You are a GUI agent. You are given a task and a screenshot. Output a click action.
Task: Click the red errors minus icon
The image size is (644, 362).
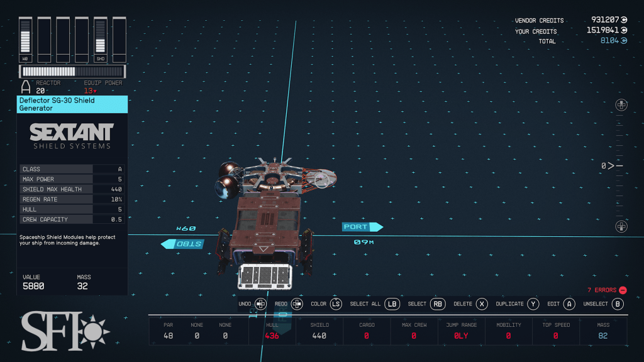[623, 290]
